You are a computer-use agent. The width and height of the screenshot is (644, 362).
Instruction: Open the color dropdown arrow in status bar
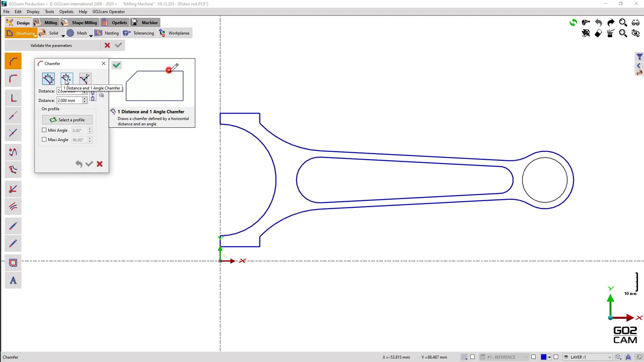tap(549, 357)
